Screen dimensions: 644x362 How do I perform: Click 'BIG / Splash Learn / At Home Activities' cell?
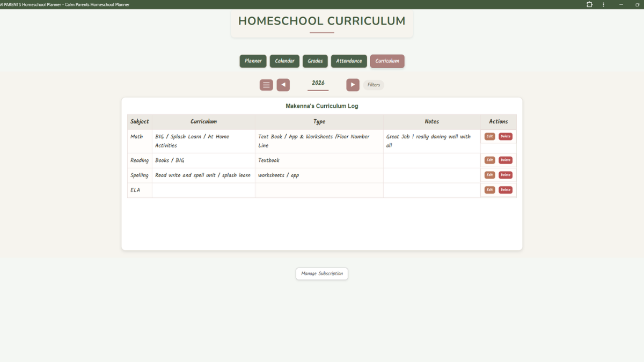204,141
